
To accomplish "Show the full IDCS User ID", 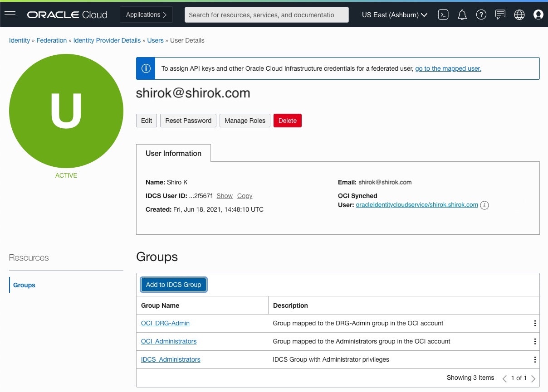I will pos(225,196).
